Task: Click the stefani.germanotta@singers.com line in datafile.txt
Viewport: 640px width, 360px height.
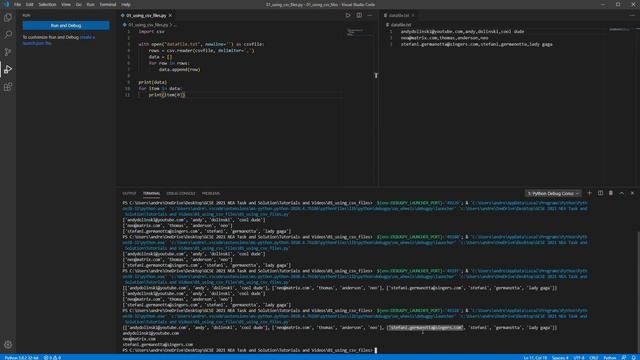Action: (476, 44)
